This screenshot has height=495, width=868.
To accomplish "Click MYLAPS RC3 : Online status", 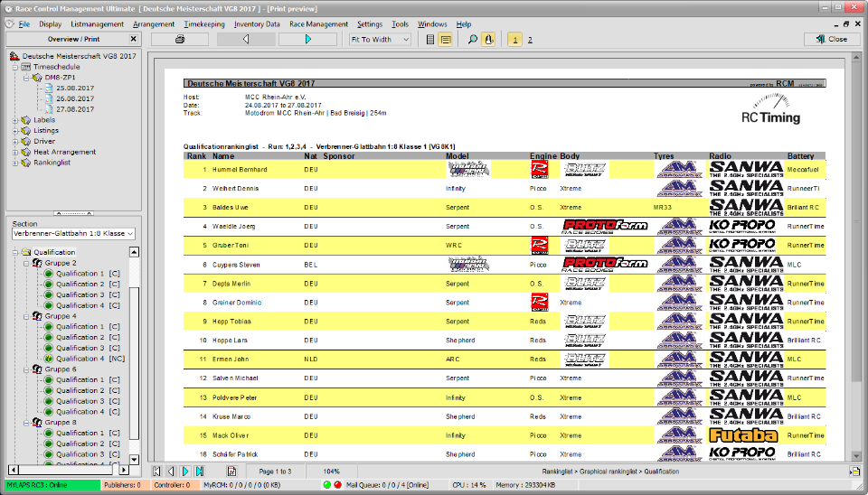I will [52, 485].
